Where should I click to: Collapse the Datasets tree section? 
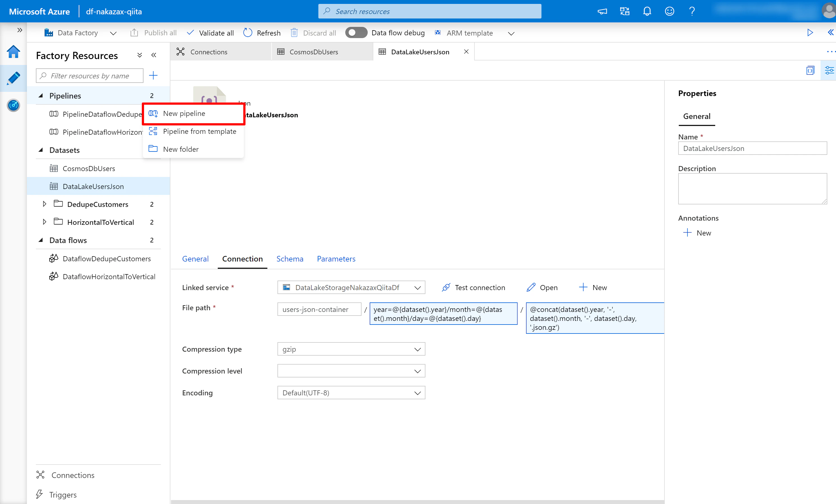[x=41, y=150]
